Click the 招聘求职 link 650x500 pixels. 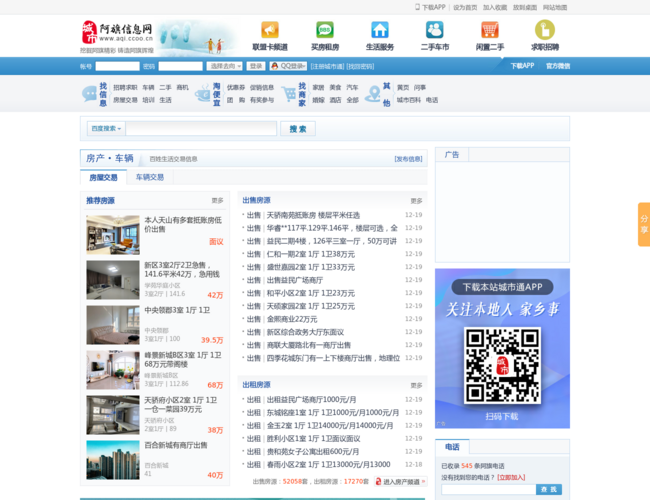[125, 87]
